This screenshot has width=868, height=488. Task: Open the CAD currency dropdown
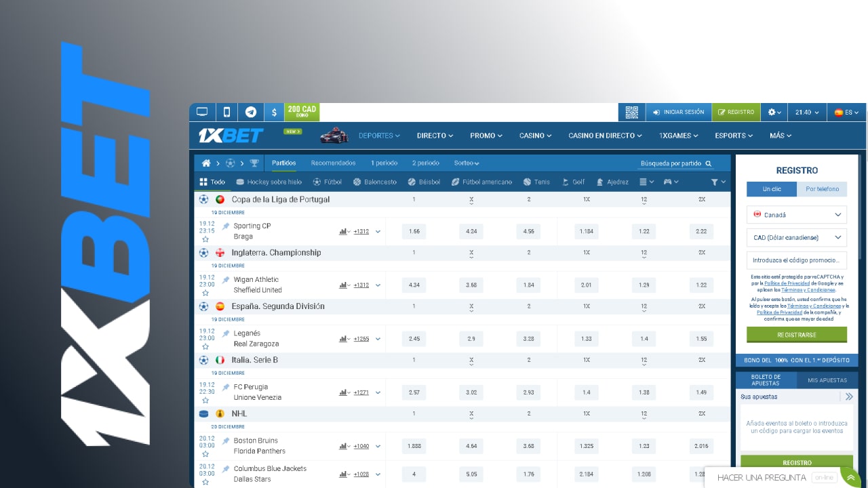point(796,237)
